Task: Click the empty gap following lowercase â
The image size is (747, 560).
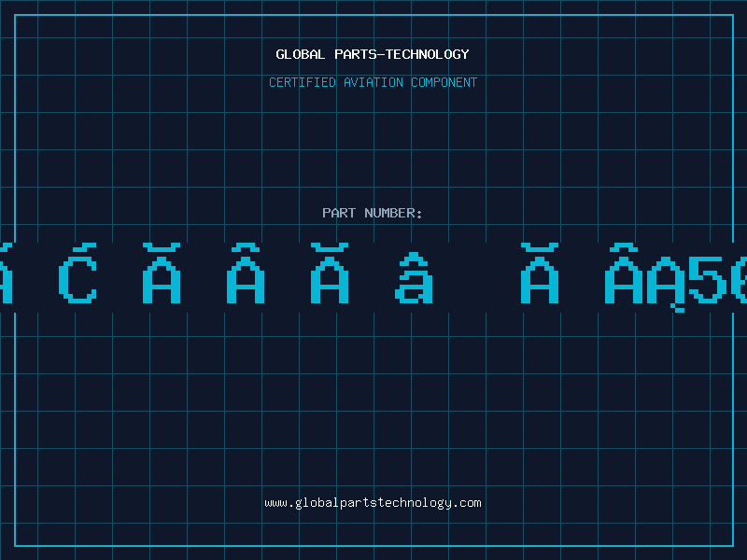Action: [x=476, y=277]
